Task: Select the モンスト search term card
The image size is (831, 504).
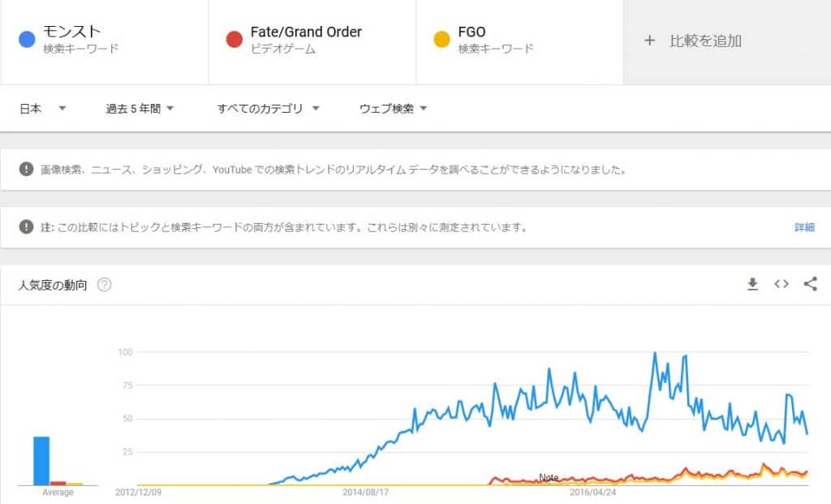Action: point(105,41)
